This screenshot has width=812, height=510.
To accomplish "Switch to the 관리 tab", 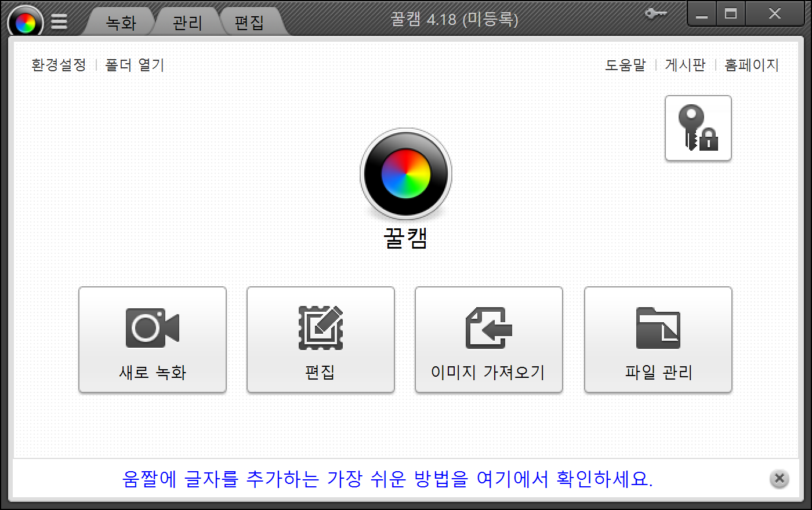I will coord(187,22).
